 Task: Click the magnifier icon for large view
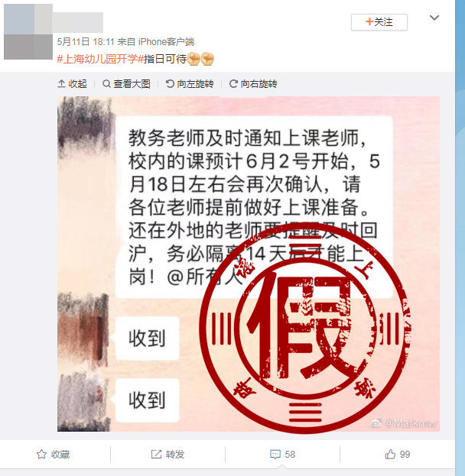(x=106, y=83)
